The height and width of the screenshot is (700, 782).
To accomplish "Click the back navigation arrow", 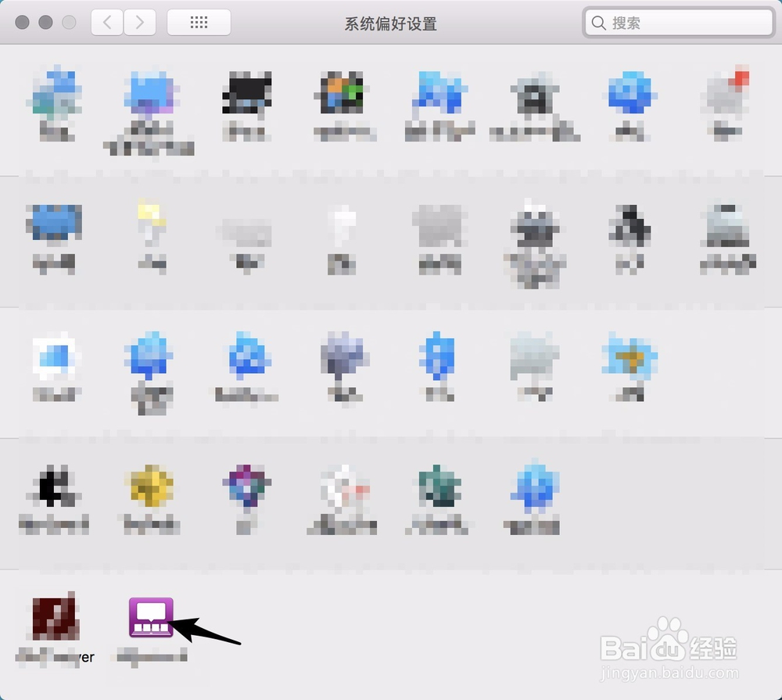I will coord(106,22).
